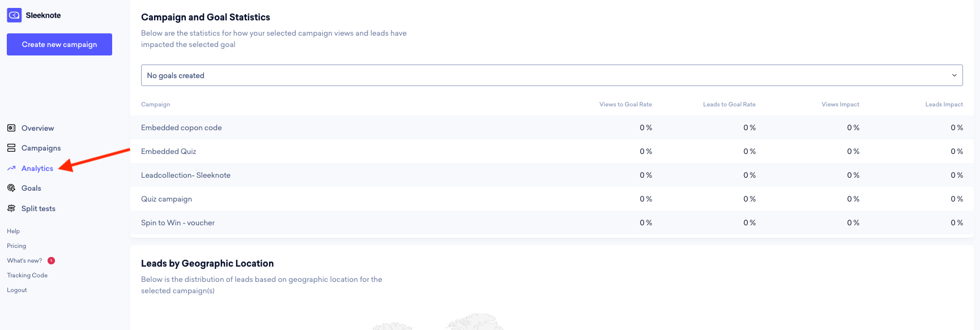Viewport: 980px width, 330px height.
Task: Select the Spin to Win - voucher row
Action: coord(552,222)
